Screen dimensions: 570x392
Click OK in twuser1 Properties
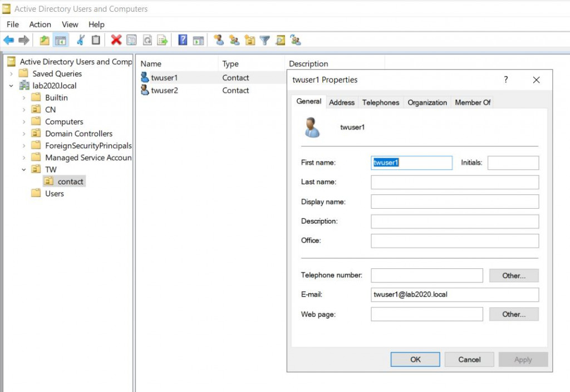point(415,359)
